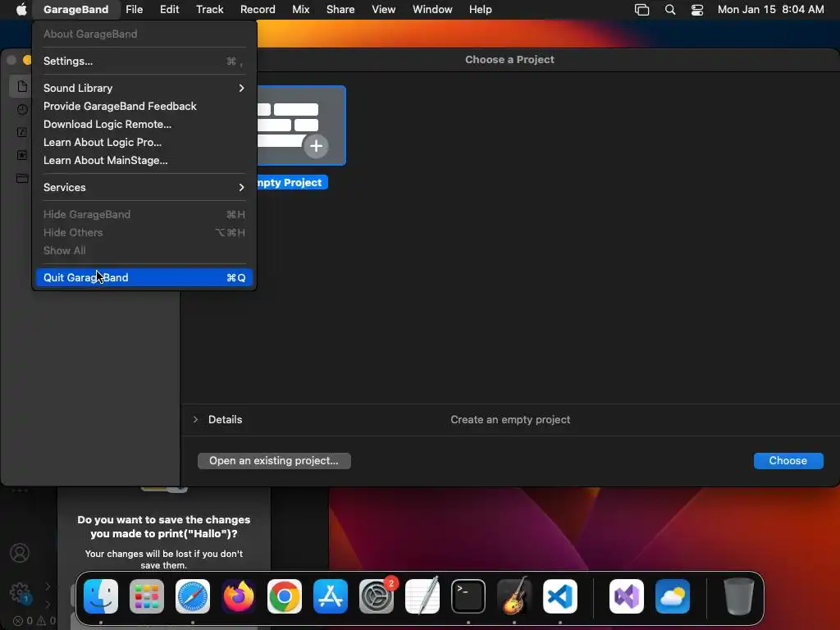Open the Recent projects clock icon

click(22, 109)
